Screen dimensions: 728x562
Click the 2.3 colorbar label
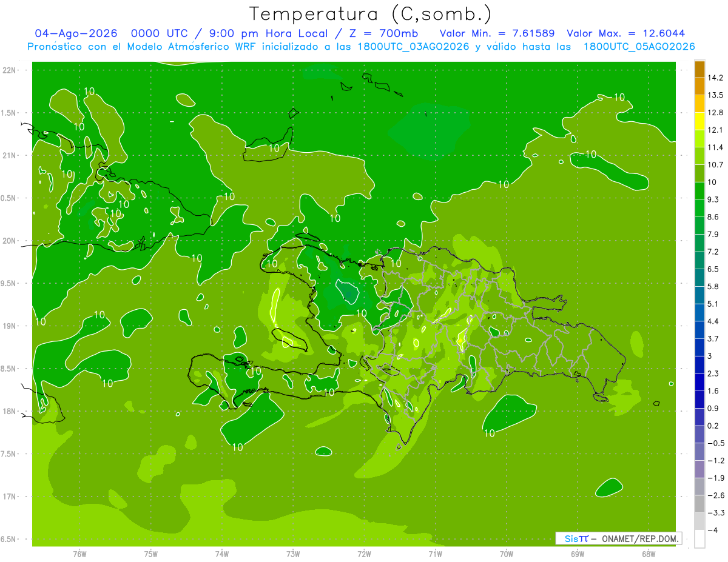click(714, 373)
